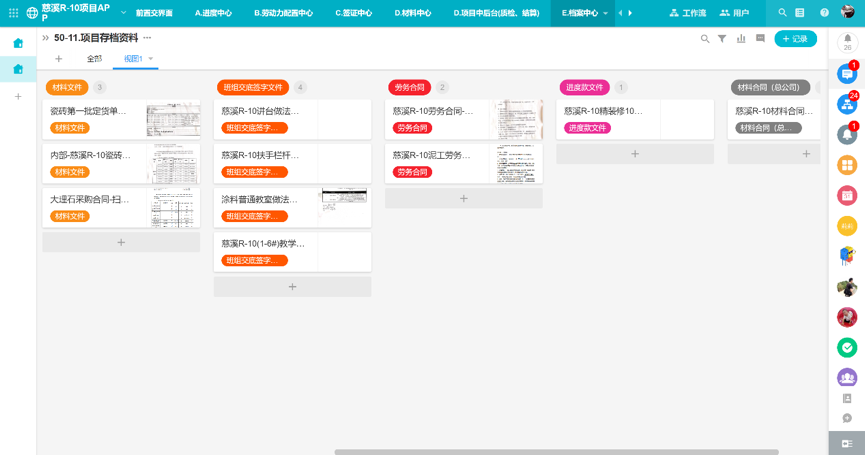Viewport: 865px width, 455px height.
Task: Expand the app title dropdown arrow
Action: point(124,12)
